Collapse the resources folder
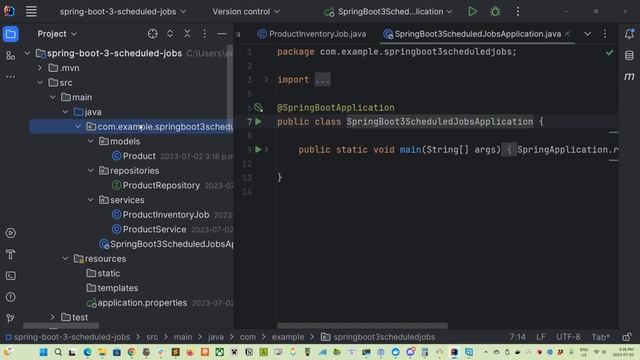Image resolution: width=640 pixels, height=360 pixels. (x=65, y=259)
